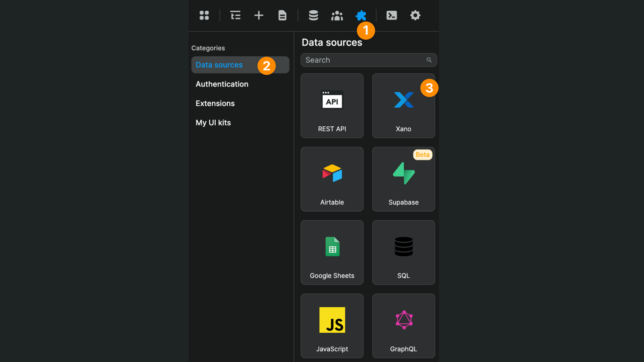Viewport: 644px width, 362px height.
Task: Open the apps grid panel
Action: 204,15
